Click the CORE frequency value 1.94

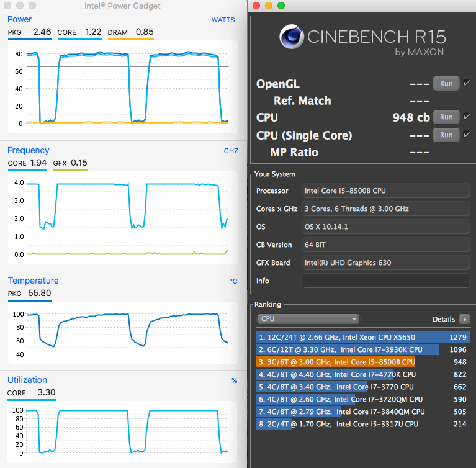[x=38, y=163]
